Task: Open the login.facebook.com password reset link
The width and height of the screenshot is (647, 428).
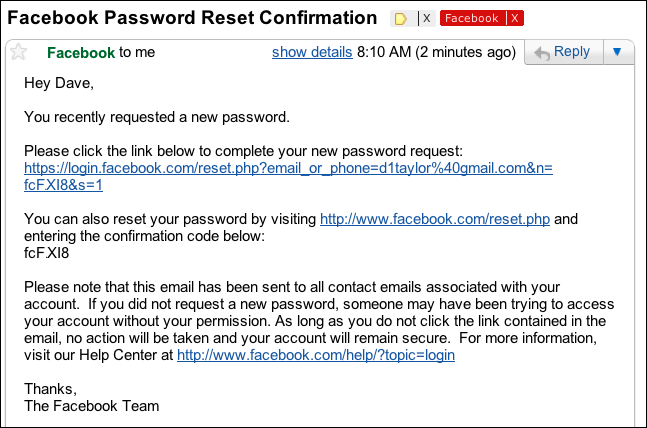Action: tap(288, 177)
